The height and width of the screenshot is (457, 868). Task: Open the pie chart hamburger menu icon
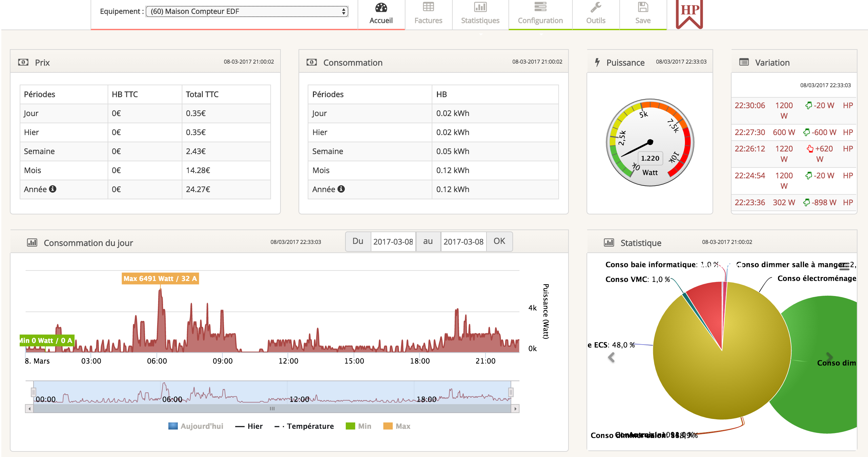point(844,266)
